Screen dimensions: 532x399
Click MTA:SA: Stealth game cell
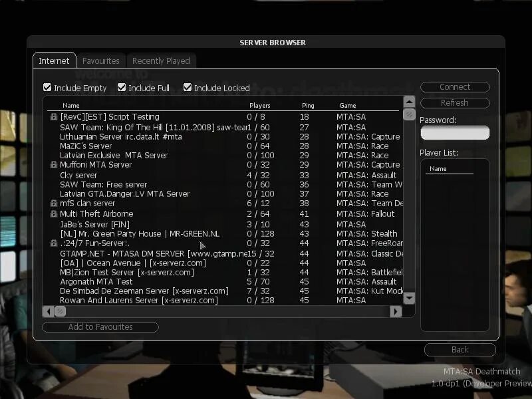point(367,234)
